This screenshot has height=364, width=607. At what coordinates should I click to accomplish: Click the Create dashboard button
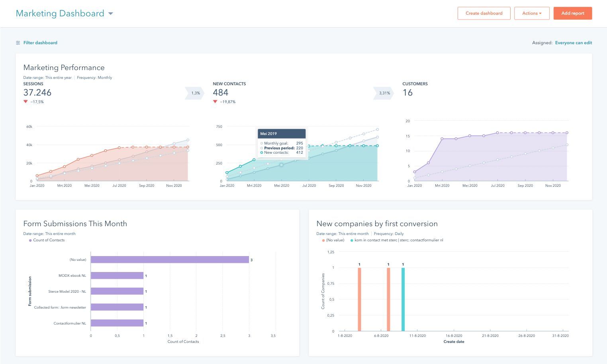484,13
